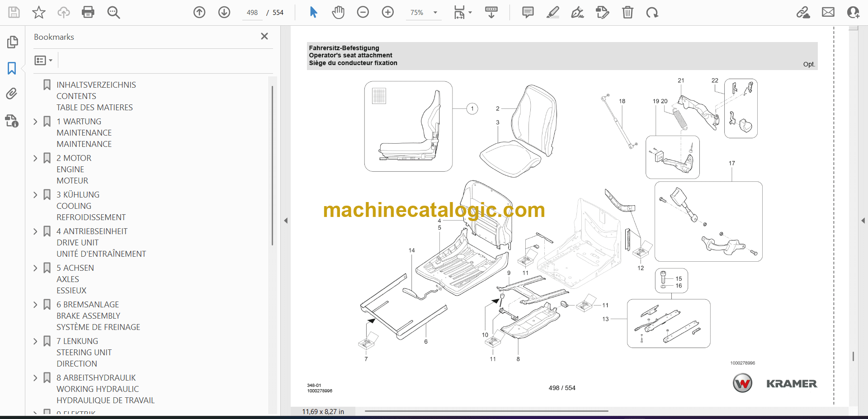The height and width of the screenshot is (419, 868).
Task: Go to next page arrow
Action: tap(224, 12)
